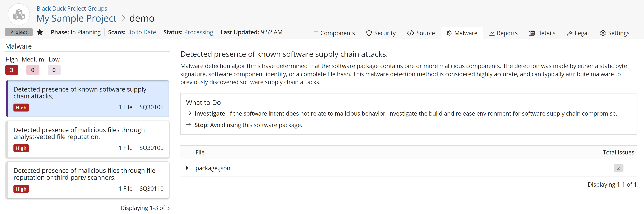Click the Legal gavel icon
Viewport: 644px width, 214px height.
point(569,33)
